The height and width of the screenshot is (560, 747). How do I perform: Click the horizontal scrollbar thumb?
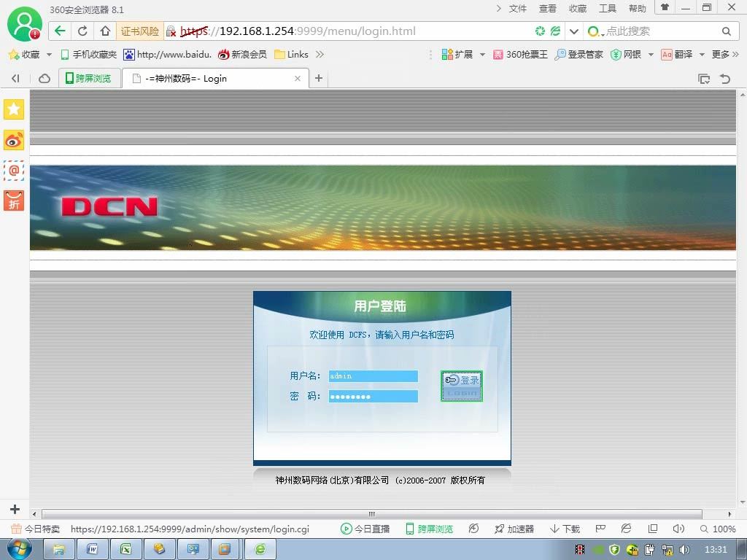tap(371, 514)
